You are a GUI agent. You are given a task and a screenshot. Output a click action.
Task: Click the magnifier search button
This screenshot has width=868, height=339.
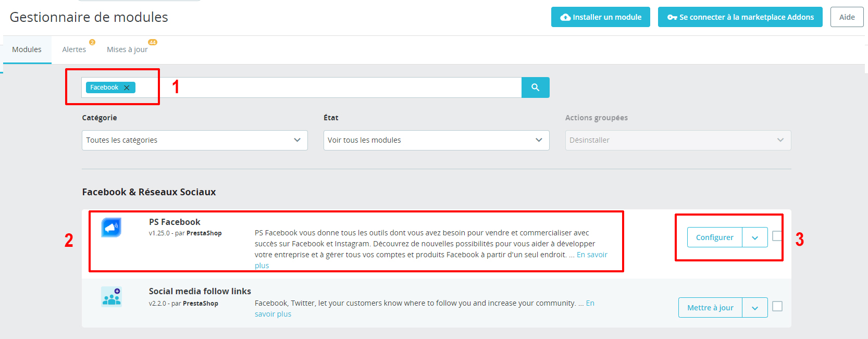tap(535, 87)
